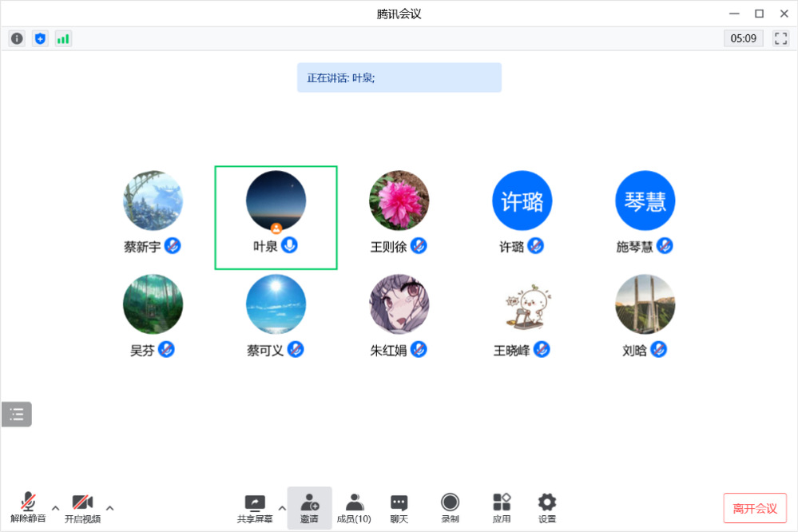Click the 05:09 meeting timer
The height and width of the screenshot is (532, 798).
click(743, 38)
